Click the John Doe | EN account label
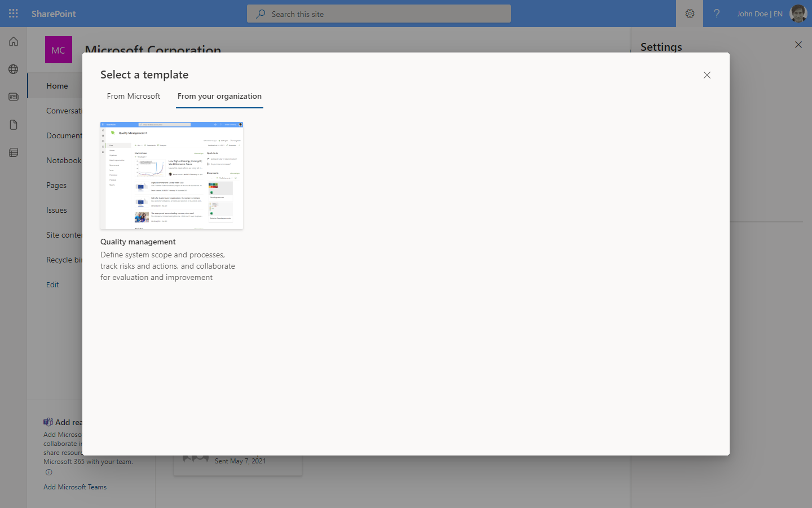The image size is (812, 508). click(760, 14)
